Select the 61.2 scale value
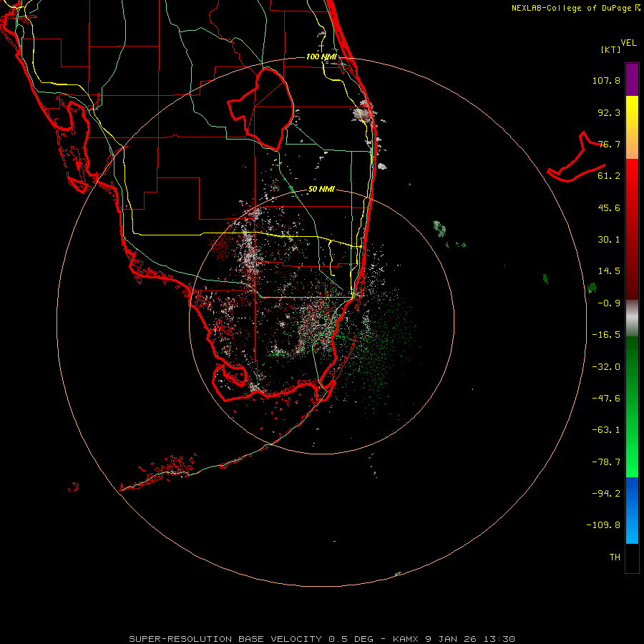This screenshot has width=644, height=644. pyautogui.click(x=609, y=176)
